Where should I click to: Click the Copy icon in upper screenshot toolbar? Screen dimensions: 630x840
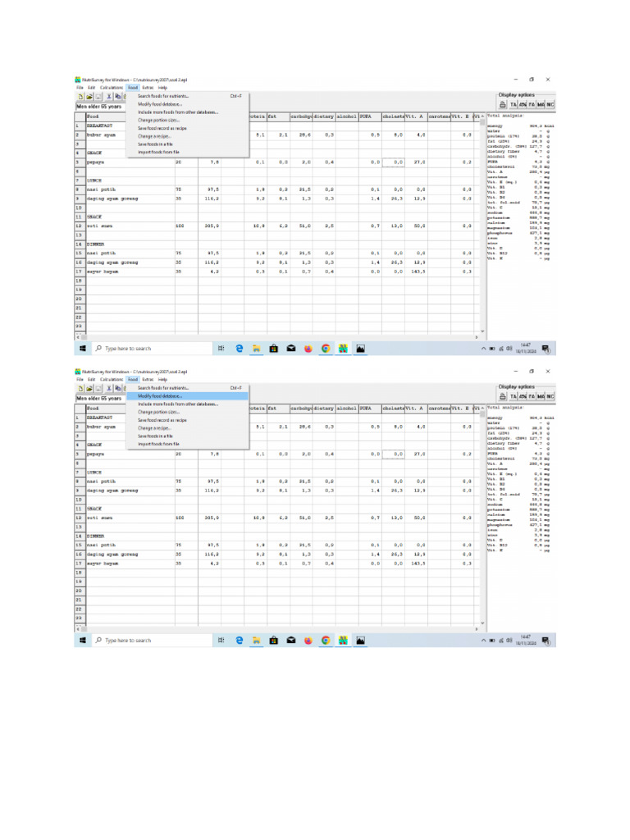[x=118, y=97]
